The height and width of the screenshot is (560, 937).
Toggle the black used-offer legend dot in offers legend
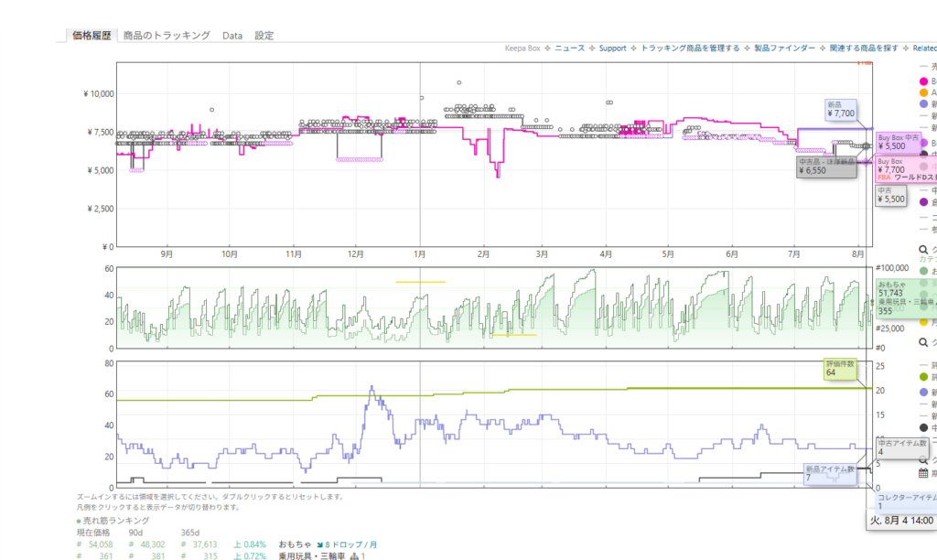click(924, 427)
